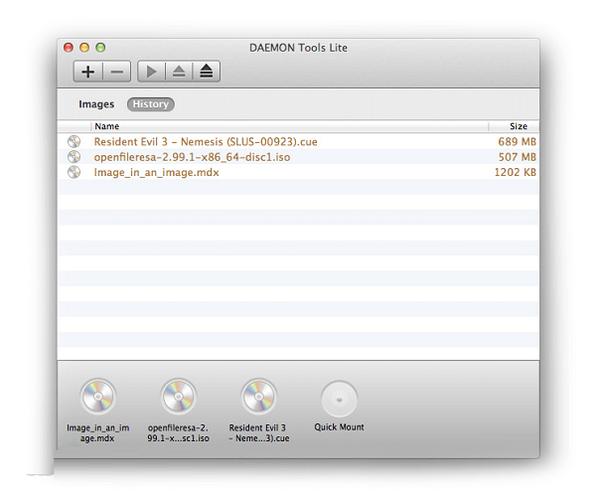The width and height of the screenshot is (596, 500).
Task: Click the disc icon beside Image_in_an_image.mdx row
Action: 74,172
